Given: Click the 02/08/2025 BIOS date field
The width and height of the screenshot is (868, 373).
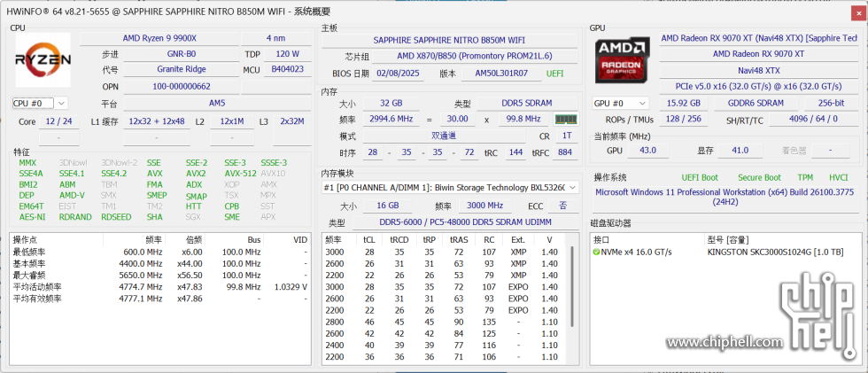Looking at the screenshot, I should [x=398, y=73].
